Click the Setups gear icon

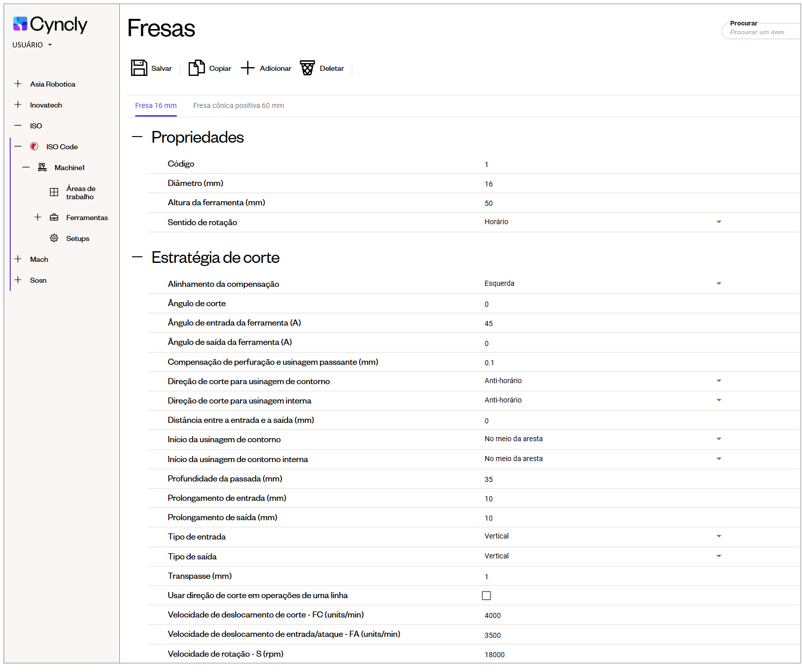point(54,238)
